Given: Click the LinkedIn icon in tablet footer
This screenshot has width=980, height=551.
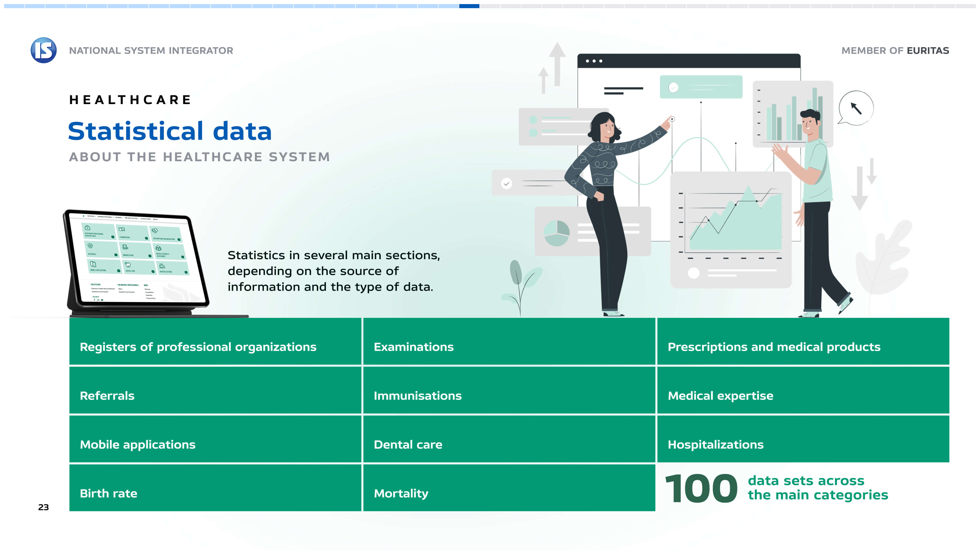Looking at the screenshot, I should (x=98, y=300).
